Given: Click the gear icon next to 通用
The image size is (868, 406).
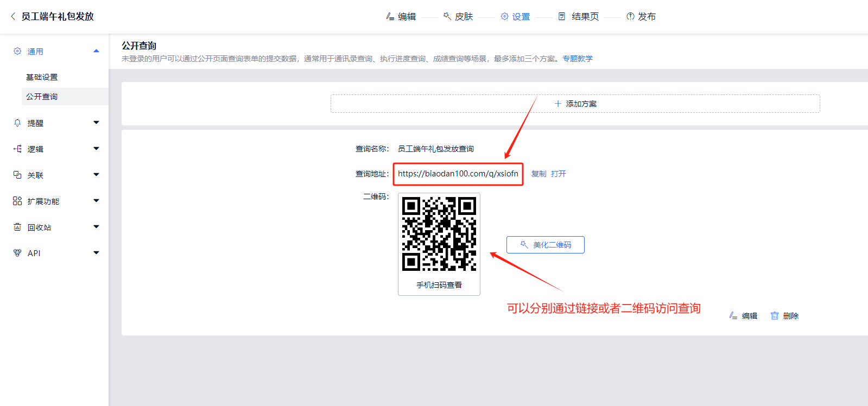Looking at the screenshot, I should point(17,51).
